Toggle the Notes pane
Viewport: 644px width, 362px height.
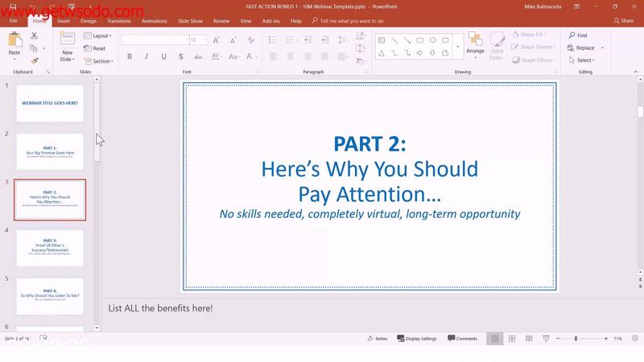(377, 339)
